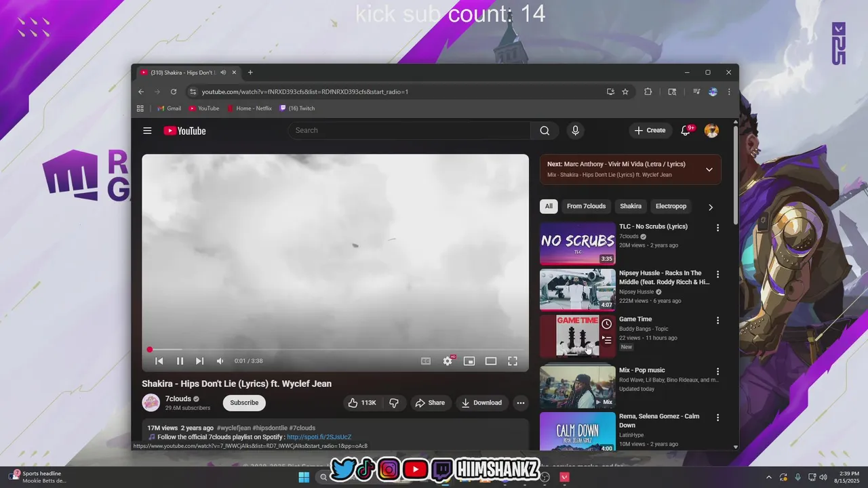Image resolution: width=868 pixels, height=488 pixels.
Task: Open the Spotify playlist link in description
Action: coord(319,437)
